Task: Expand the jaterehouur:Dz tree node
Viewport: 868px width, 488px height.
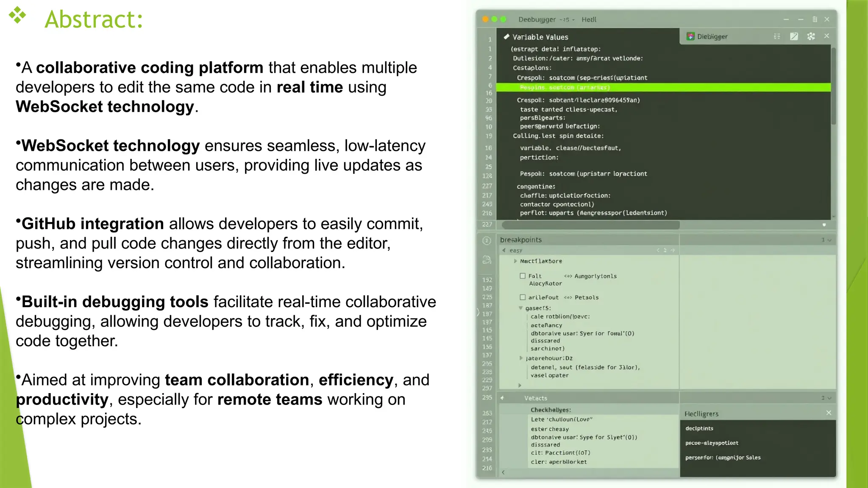Action: point(521,358)
